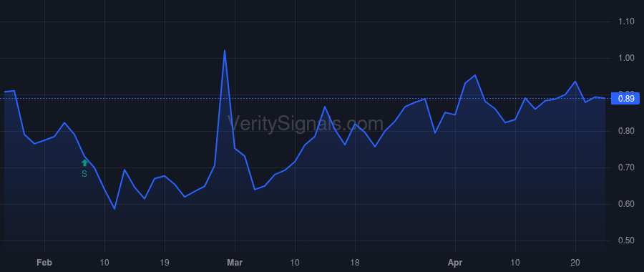Click the green S letter under the arrow
The height and width of the screenshot is (272, 644).
pos(84,174)
